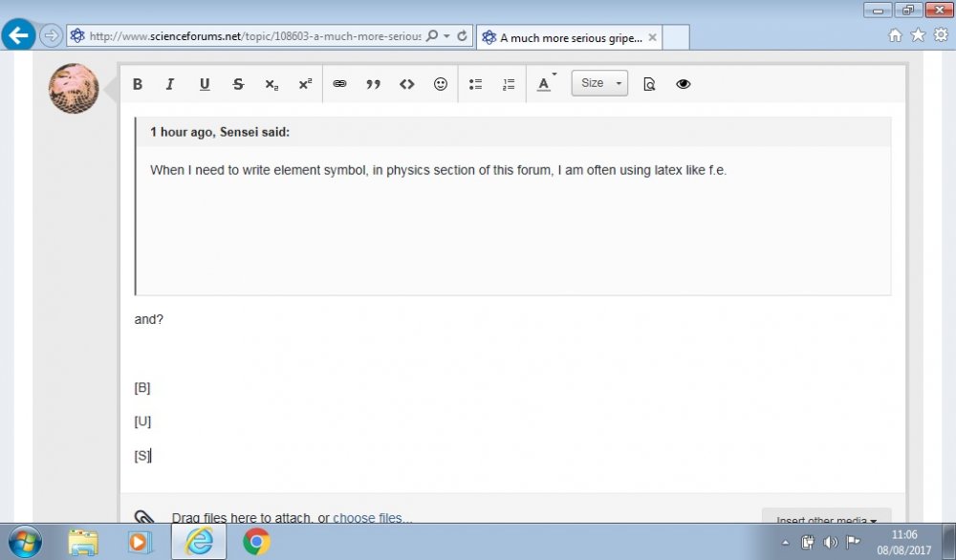Click the browser back button
The image size is (956, 560).
(x=19, y=36)
